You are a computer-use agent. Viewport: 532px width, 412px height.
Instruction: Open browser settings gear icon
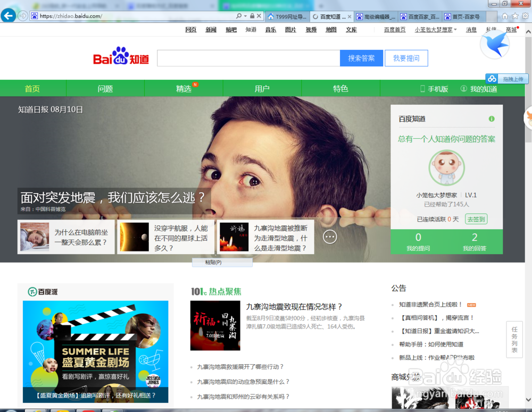pos(526,16)
